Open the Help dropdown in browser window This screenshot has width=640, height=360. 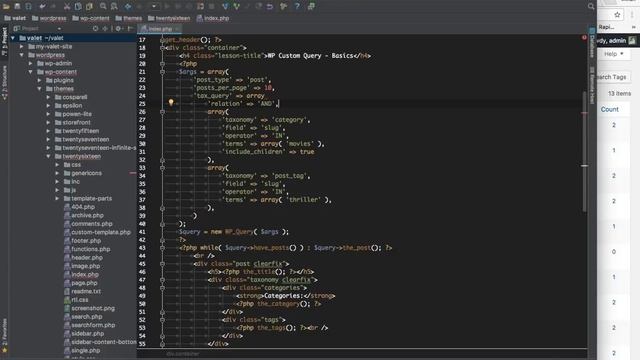coord(614,54)
